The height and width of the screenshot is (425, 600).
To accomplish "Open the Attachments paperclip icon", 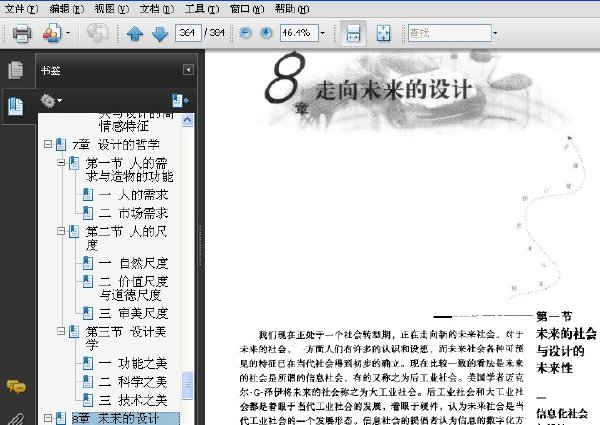I will point(15,419).
